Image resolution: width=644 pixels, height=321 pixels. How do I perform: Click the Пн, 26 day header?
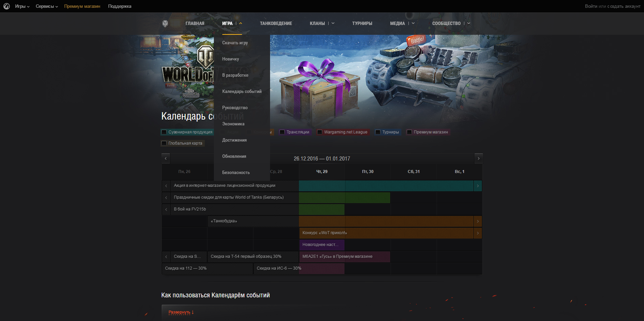[x=184, y=172]
